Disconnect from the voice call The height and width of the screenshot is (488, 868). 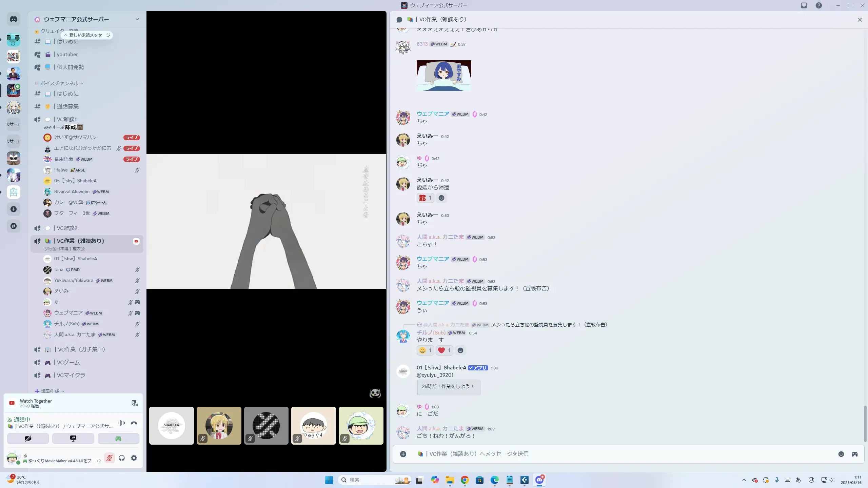[134, 423]
